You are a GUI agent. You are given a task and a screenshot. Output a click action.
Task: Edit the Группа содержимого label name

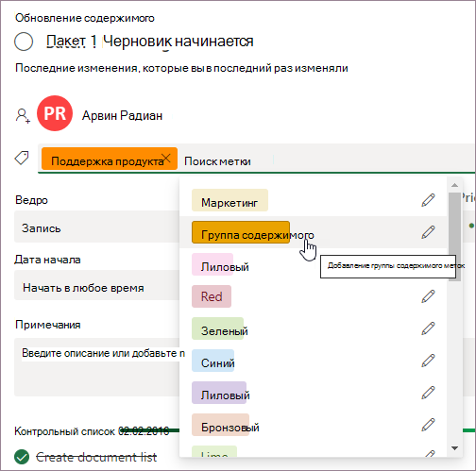pos(428,232)
